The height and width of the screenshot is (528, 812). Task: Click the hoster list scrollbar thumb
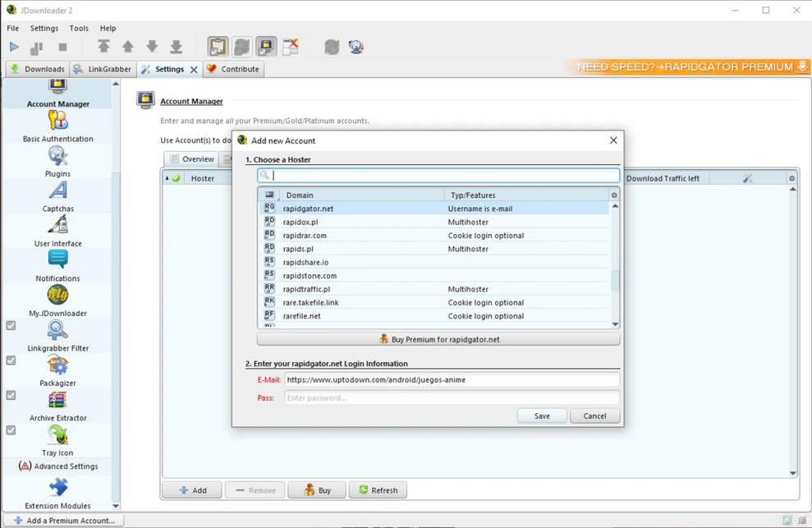pyautogui.click(x=615, y=280)
